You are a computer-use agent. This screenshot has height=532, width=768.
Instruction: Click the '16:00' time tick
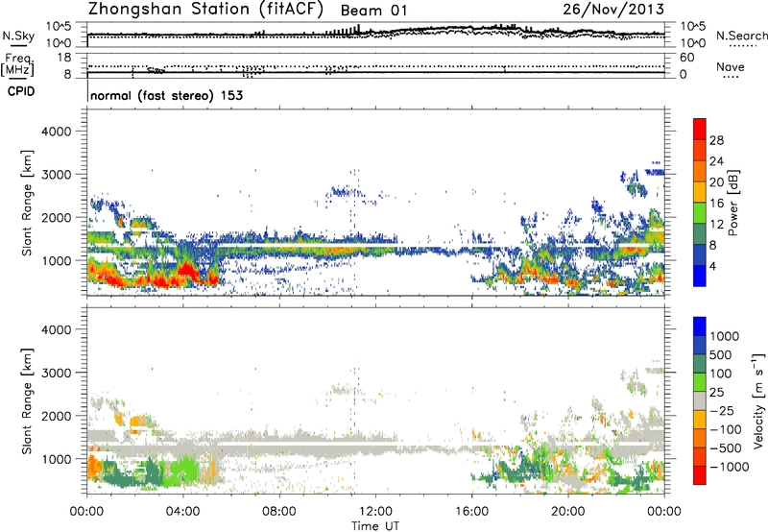(x=471, y=512)
